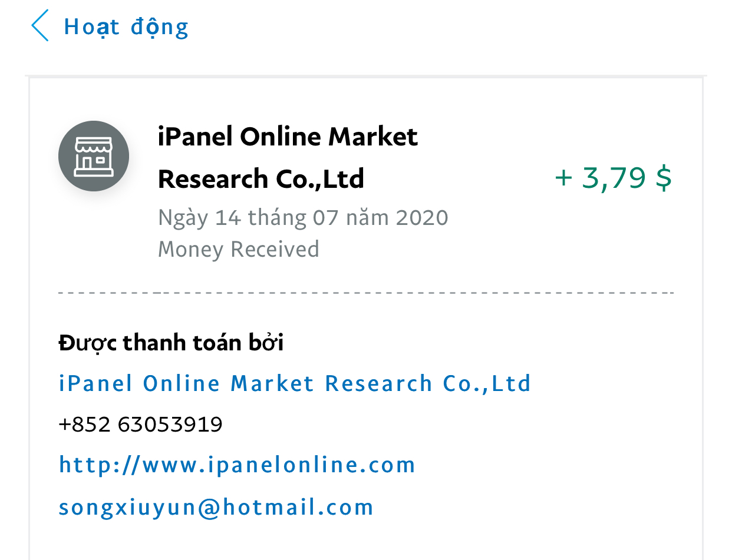This screenshot has height=560, width=732.
Task: Click the +852 country code
Action: (84, 424)
